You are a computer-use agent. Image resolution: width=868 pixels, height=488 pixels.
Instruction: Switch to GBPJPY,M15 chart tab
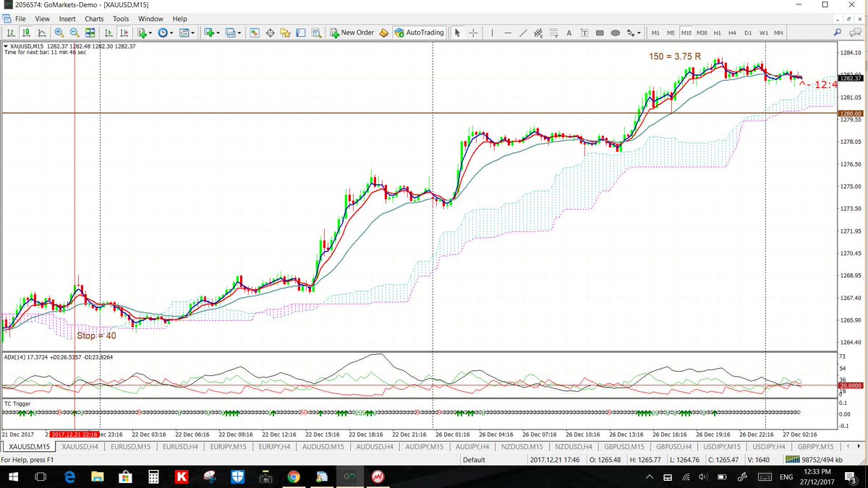pyautogui.click(x=816, y=447)
